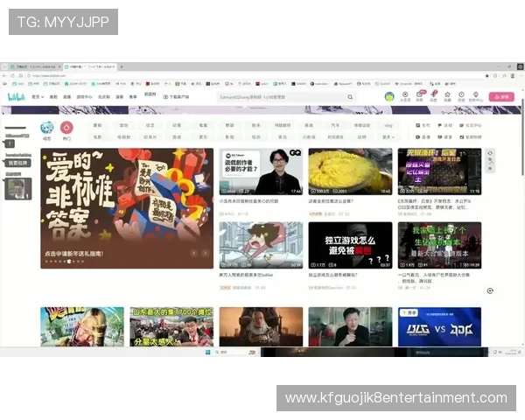Open the 消息 messages icon with badge
This screenshot has width=525, height=420.
click(x=419, y=96)
